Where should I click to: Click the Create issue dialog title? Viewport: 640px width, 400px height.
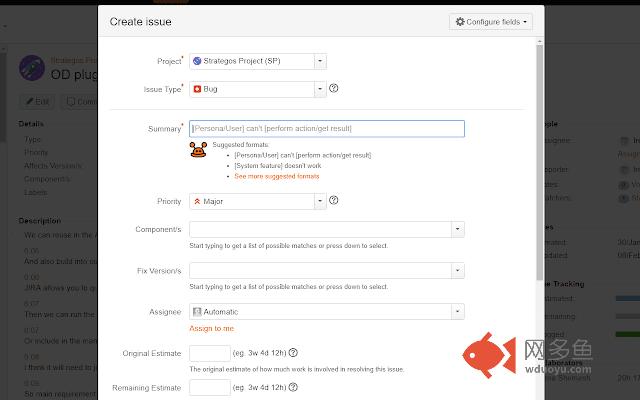140,22
